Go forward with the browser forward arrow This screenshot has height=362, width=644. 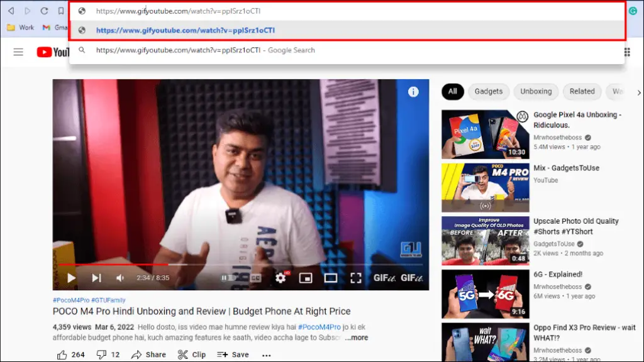(28, 11)
